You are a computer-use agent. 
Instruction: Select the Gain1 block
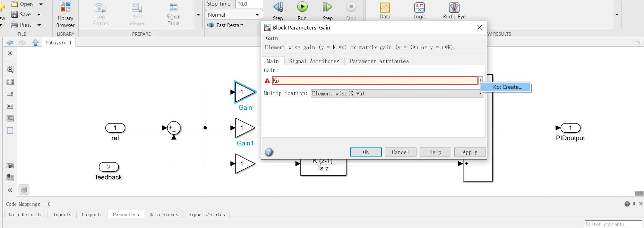pyautogui.click(x=245, y=128)
